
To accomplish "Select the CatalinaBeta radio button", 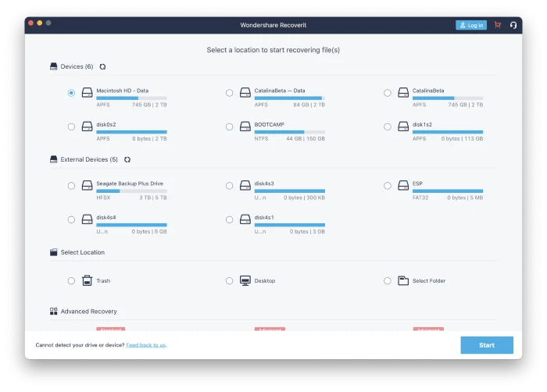I will click(388, 93).
